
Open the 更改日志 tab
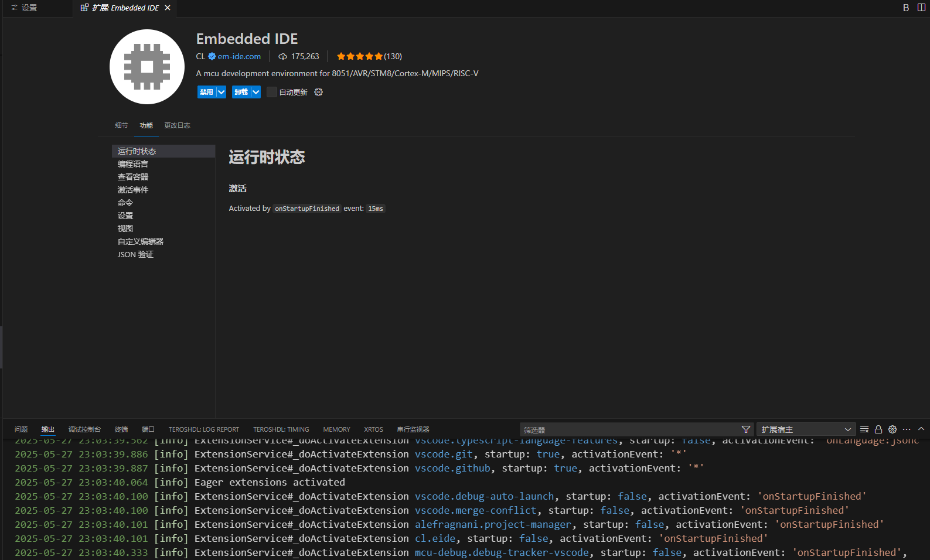pos(177,125)
